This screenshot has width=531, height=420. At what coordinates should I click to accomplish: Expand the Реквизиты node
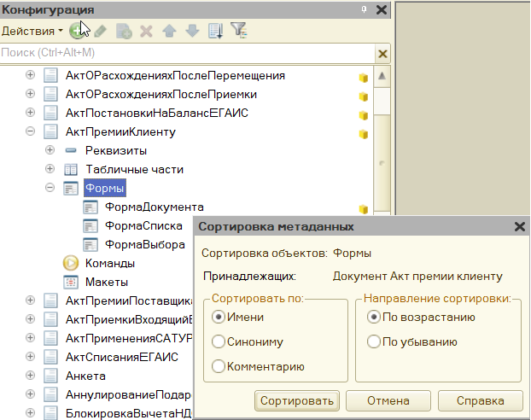tap(50, 149)
